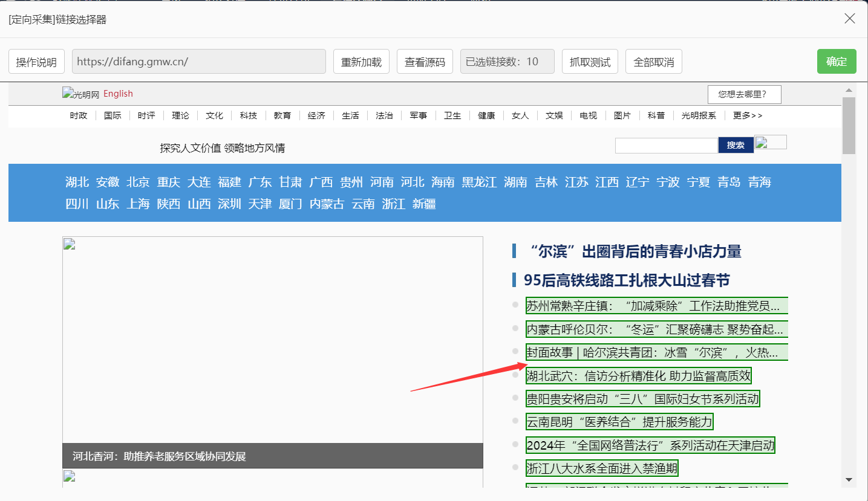The image size is (868, 501).
Task: Click 全部取消 to deselect all links
Action: (653, 62)
